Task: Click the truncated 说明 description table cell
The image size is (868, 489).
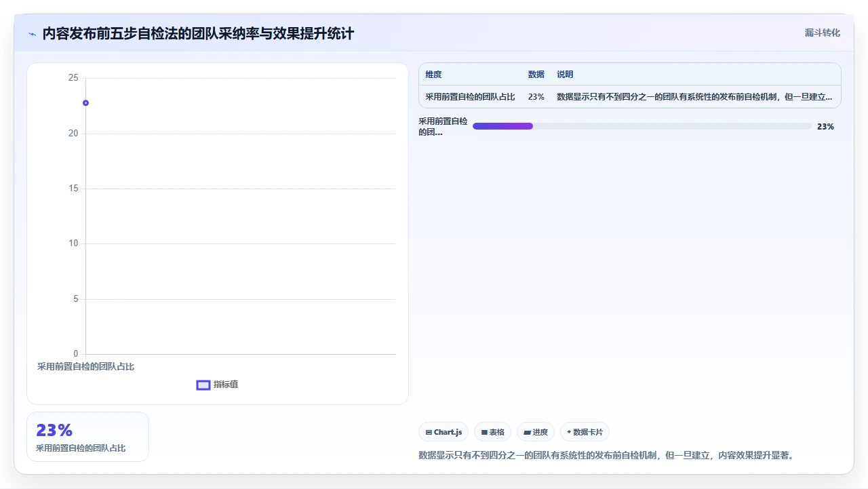Action: point(694,97)
